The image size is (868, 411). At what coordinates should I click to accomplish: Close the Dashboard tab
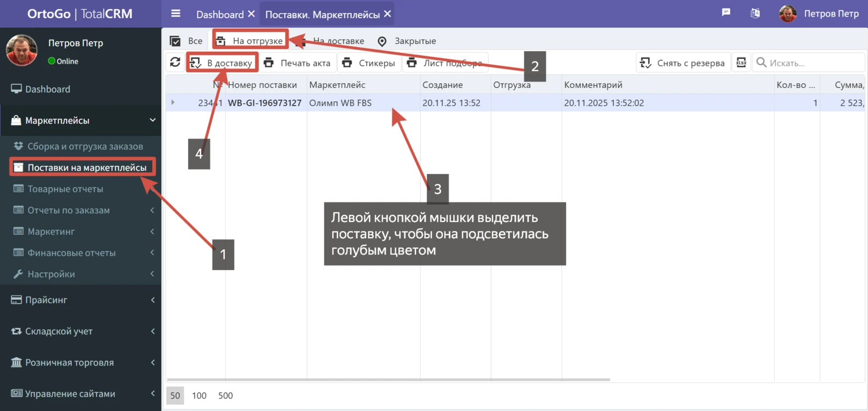tap(251, 14)
